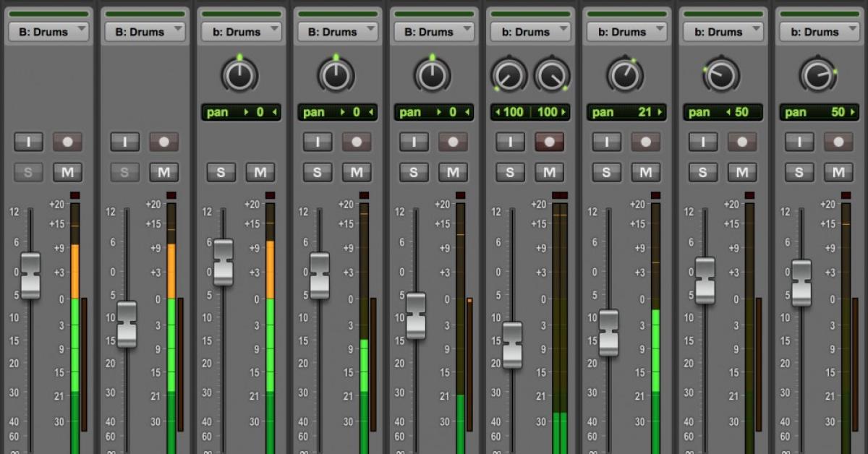Mute the first Drums channel

click(x=67, y=172)
